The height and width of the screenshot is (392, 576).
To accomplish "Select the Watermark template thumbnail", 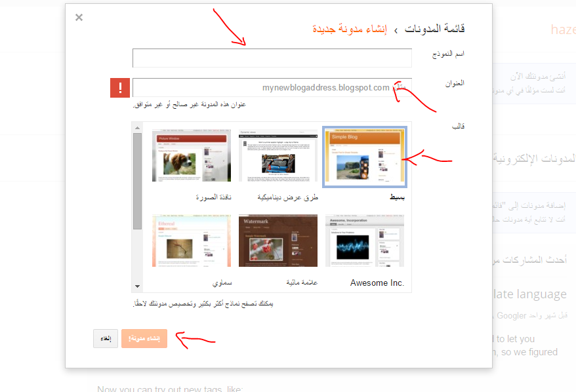I will tap(278, 241).
